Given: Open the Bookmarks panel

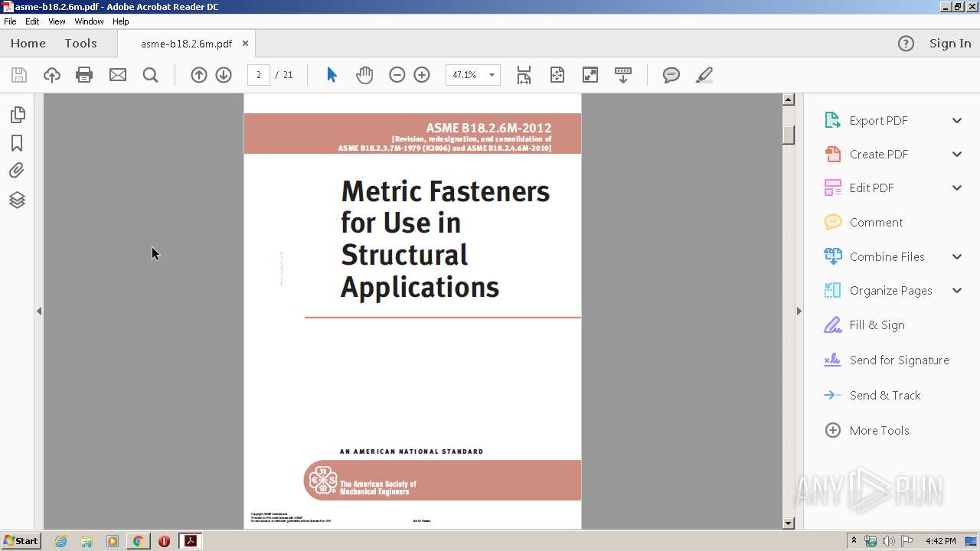Looking at the screenshot, I should pos(17,143).
